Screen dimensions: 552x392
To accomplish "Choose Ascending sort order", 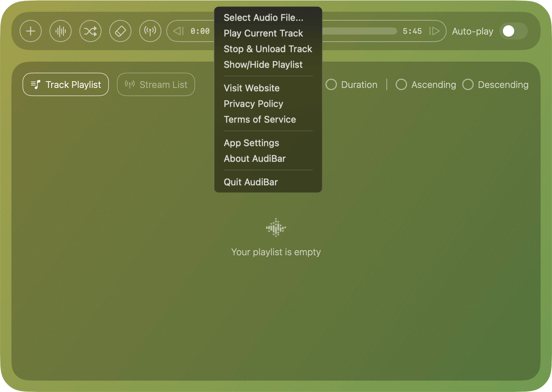I will coord(402,85).
